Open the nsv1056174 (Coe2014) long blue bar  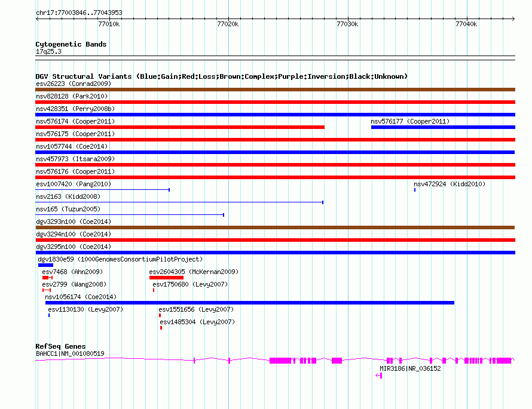(x=250, y=303)
